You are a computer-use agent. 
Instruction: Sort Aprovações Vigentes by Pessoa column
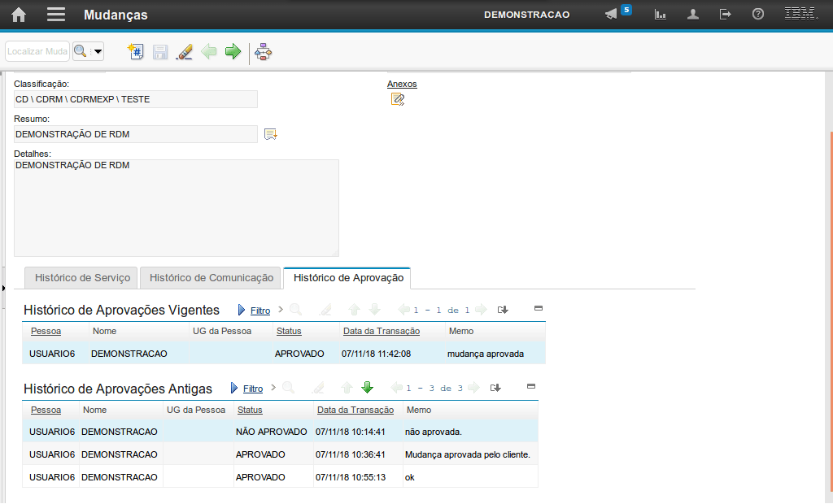tap(46, 331)
